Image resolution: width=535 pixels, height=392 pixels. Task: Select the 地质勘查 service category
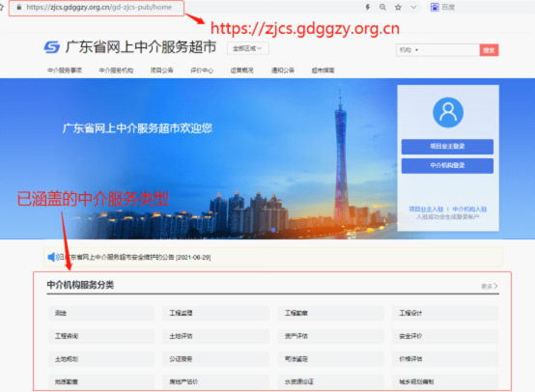coord(101,381)
